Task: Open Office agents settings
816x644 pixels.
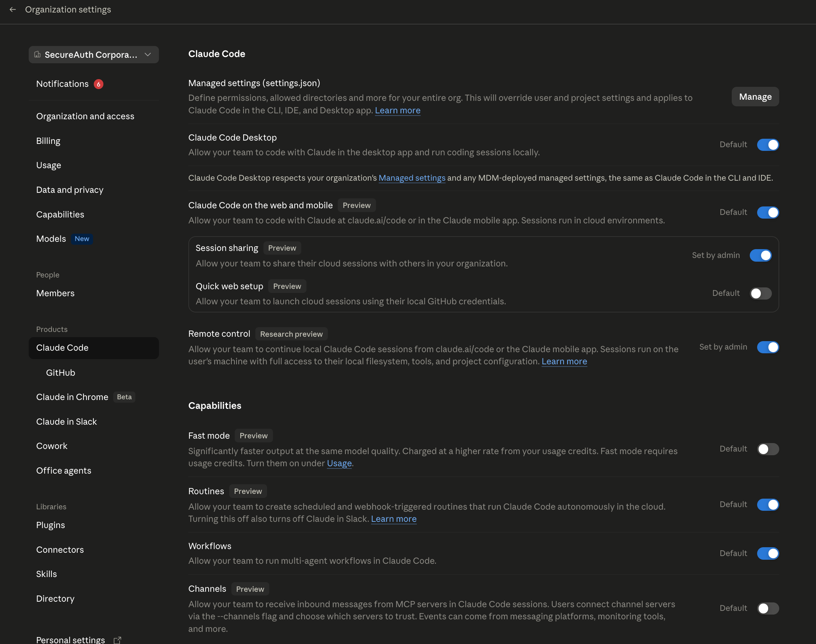Action: click(x=93, y=471)
